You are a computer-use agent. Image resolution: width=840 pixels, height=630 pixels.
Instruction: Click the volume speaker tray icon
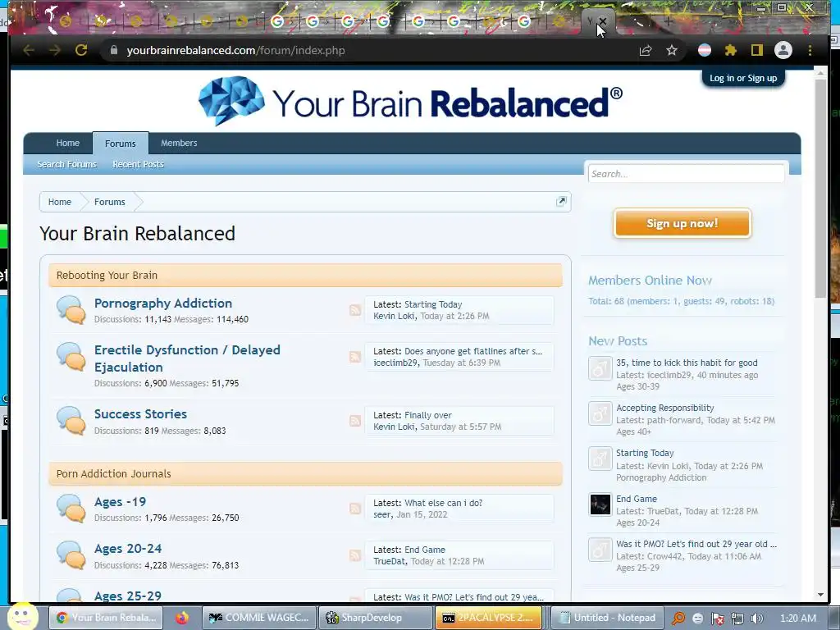click(x=756, y=619)
